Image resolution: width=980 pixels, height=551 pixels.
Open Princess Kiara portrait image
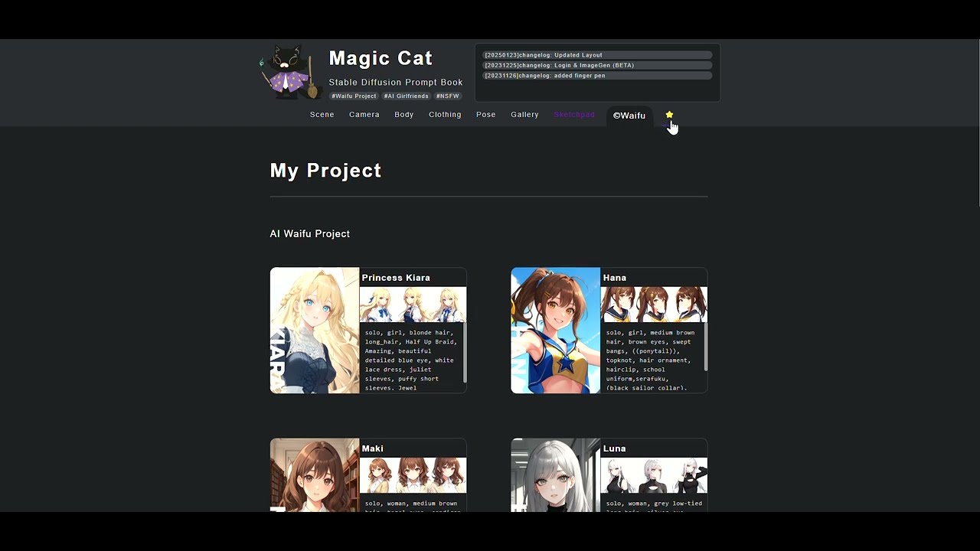[315, 331]
